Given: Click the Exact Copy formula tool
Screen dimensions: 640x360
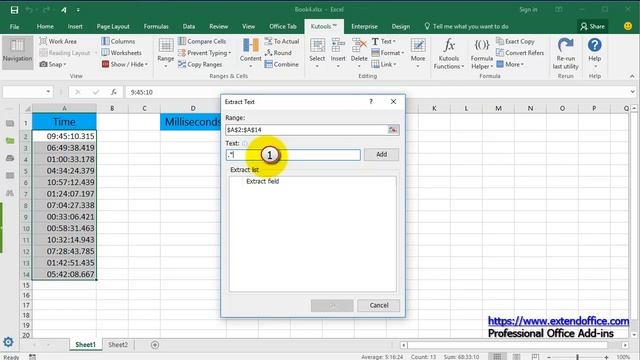Looking at the screenshot, I should click(516, 41).
